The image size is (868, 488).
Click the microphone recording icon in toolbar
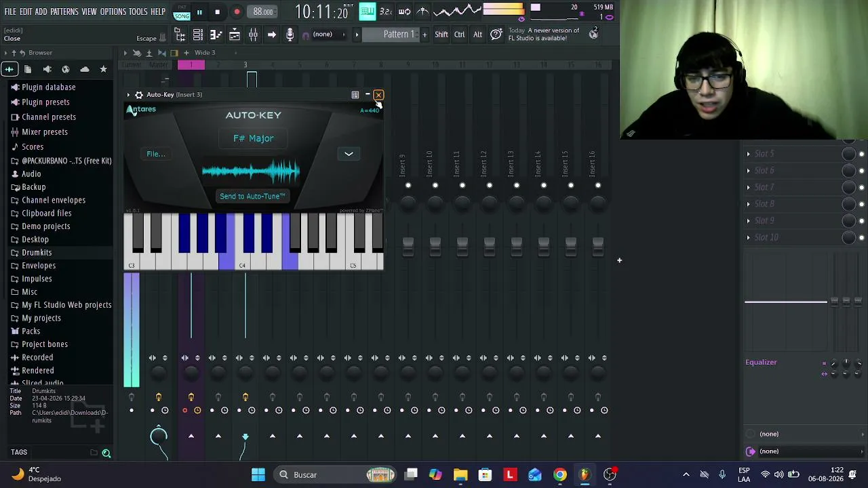[x=290, y=35]
